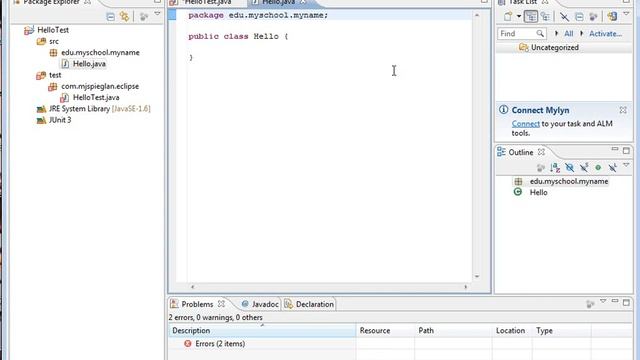Toggle Link with Editor in Package Explorer
This screenshot has width=640, height=360.
124,17
